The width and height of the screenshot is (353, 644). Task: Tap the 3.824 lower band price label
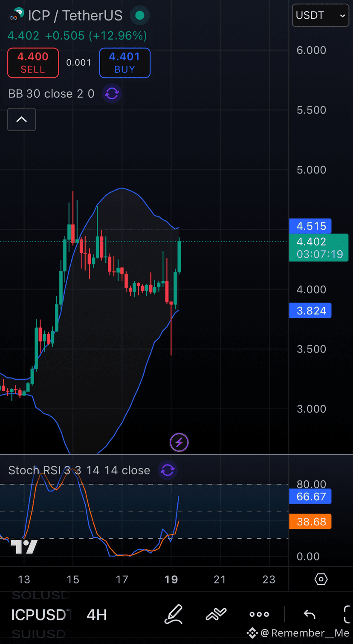point(310,311)
